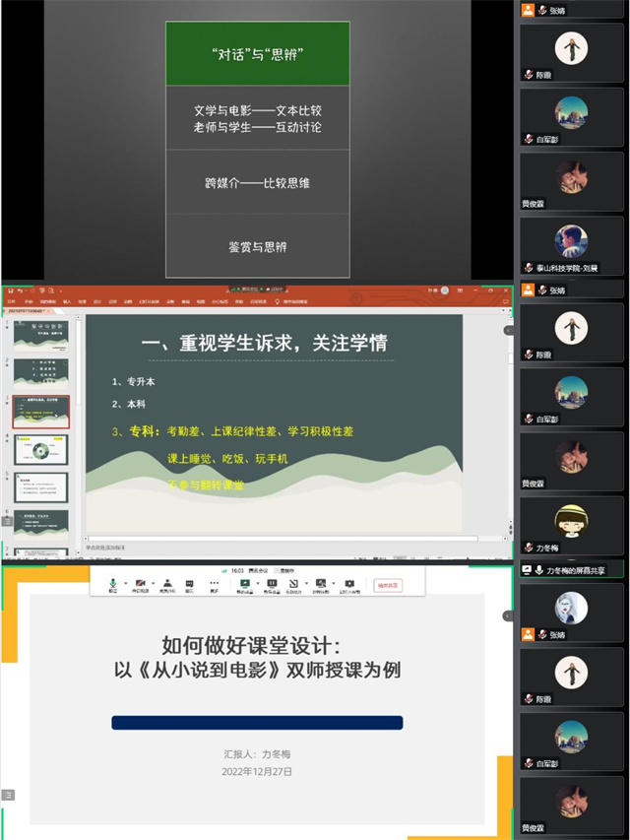Select the white-haired avatar participant tile
Viewport: 630px width, 840px height.
[571, 612]
